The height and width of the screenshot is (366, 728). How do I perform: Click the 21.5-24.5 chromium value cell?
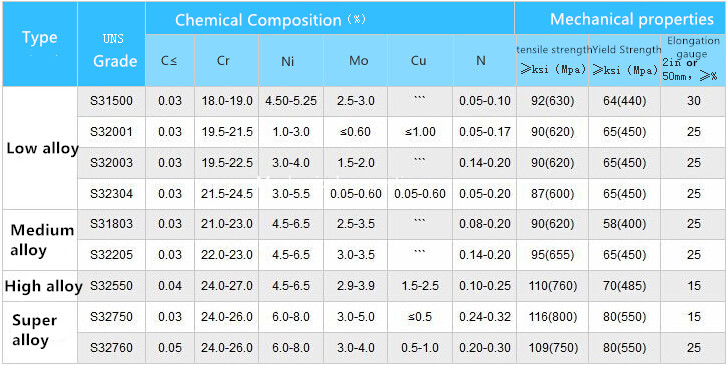click(x=227, y=194)
